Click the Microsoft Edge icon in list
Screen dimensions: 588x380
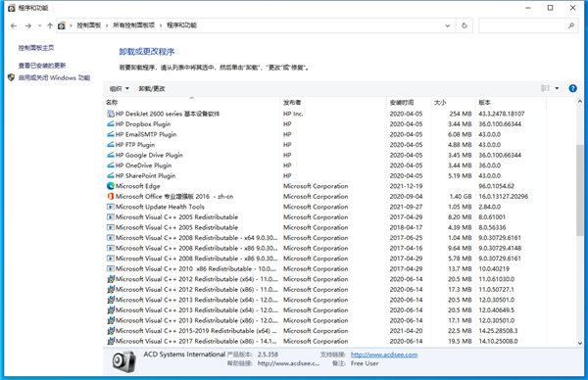[111, 186]
